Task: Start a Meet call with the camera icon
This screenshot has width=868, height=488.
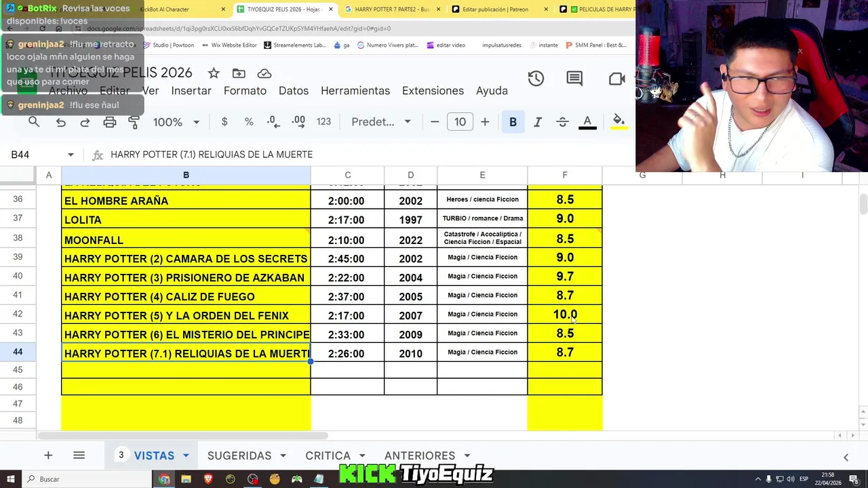Action: (617, 79)
